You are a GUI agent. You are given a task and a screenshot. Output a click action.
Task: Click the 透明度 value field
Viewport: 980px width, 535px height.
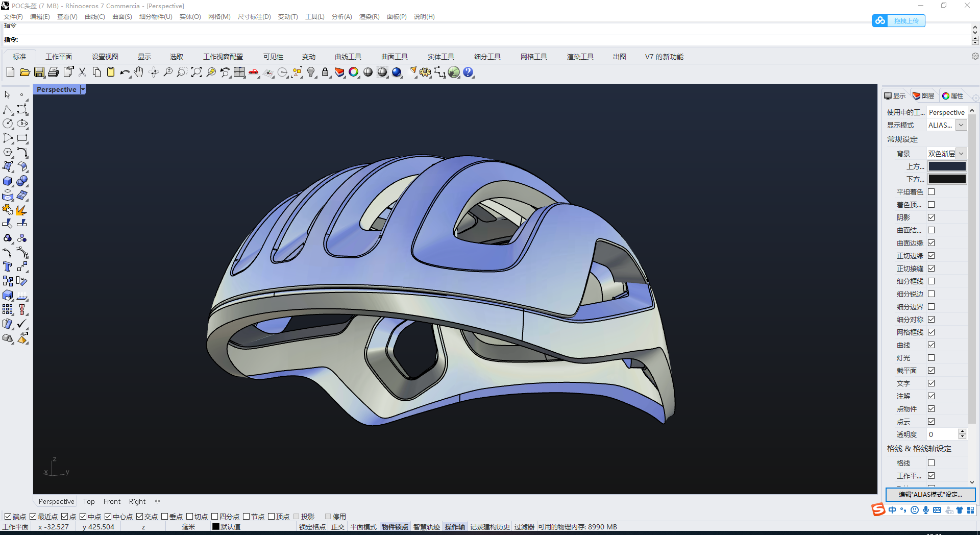pos(942,434)
